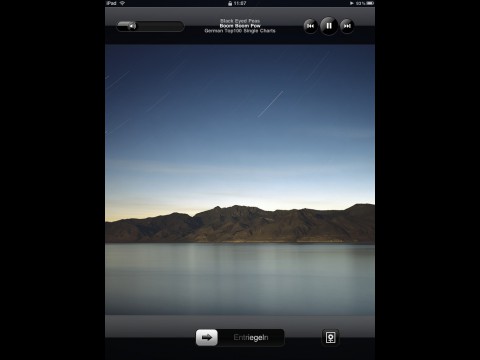Tap the Entriegeln slider label
This screenshot has width=480, height=360.
[x=251, y=338]
